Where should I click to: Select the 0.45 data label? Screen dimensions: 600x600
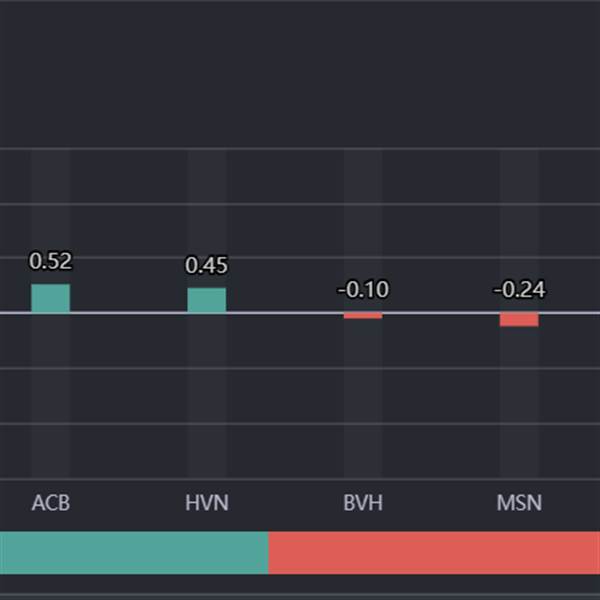206,266
